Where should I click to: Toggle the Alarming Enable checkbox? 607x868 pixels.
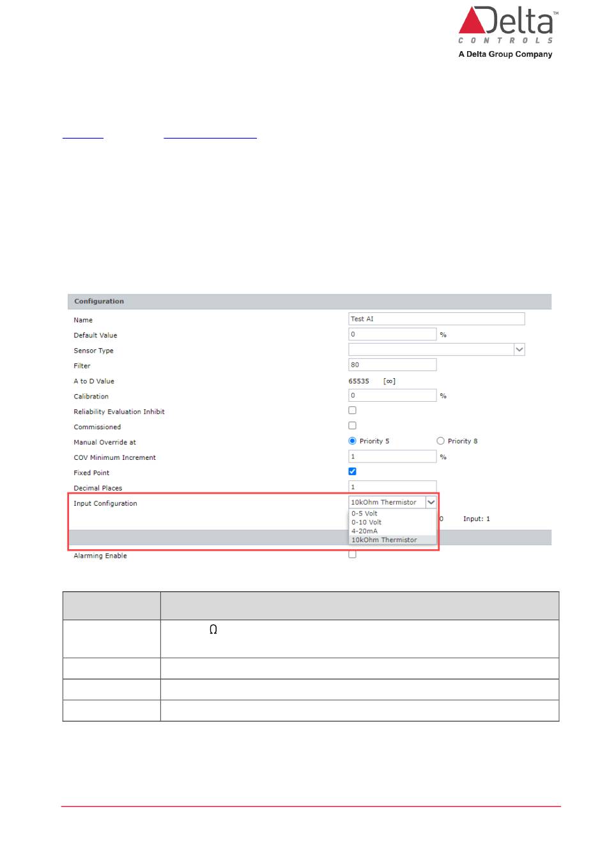(352, 554)
